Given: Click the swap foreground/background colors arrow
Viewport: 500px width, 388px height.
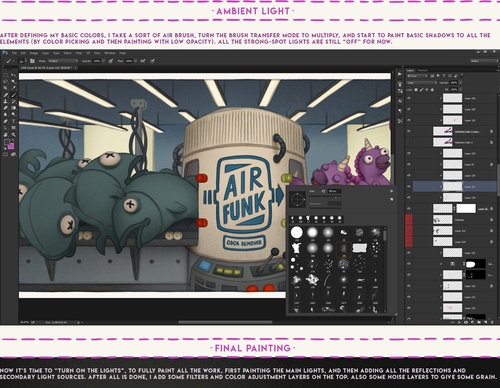Looking at the screenshot, I should coord(13,141).
